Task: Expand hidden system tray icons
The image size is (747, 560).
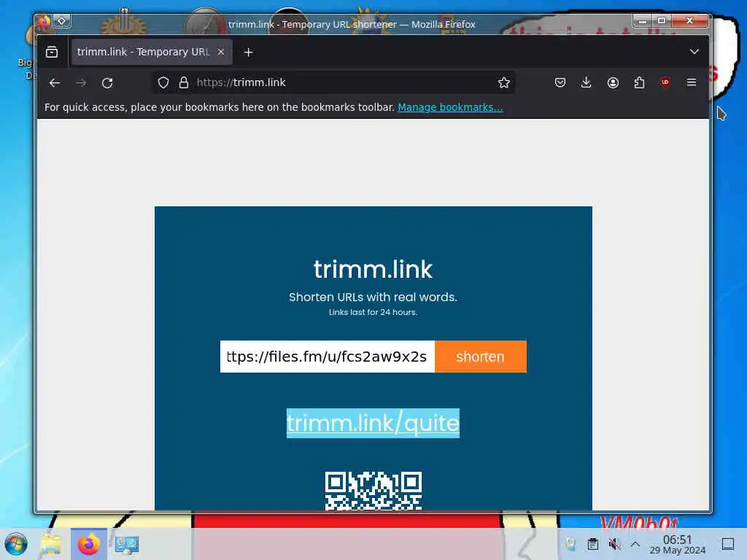Action: (x=635, y=544)
